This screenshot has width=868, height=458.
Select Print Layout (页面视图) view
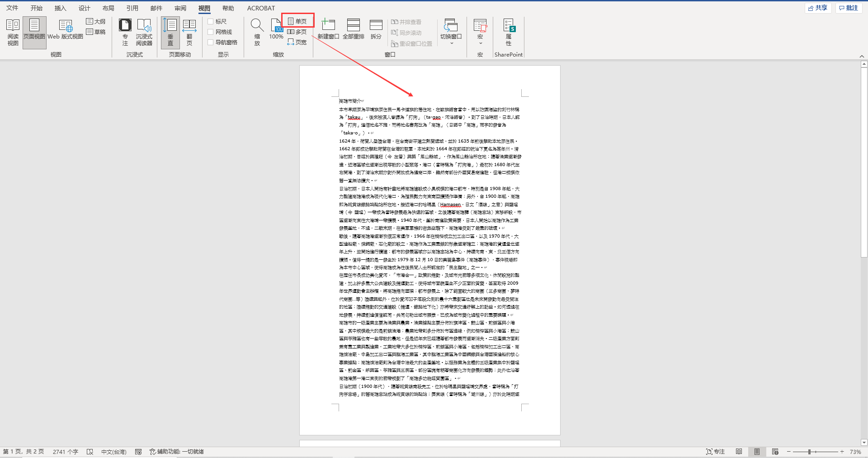pyautogui.click(x=34, y=33)
